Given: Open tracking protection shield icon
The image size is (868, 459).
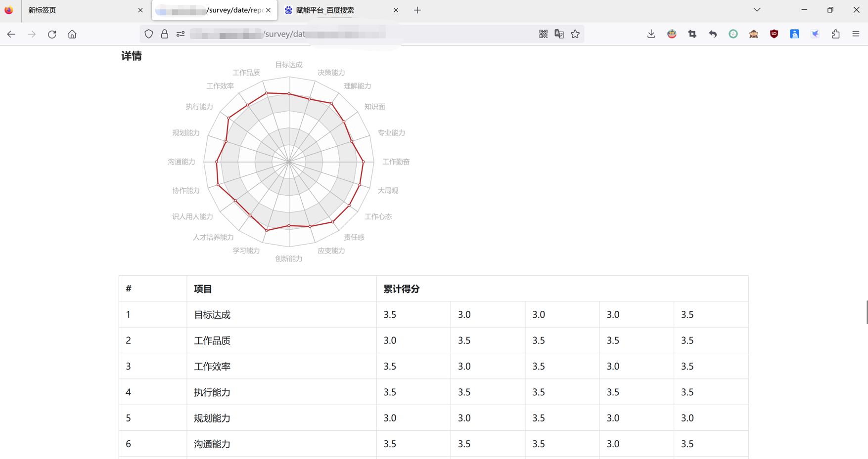Looking at the screenshot, I should coord(148,34).
